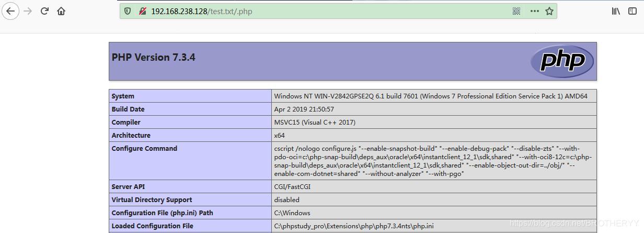This screenshot has height=233, width=644.
Task: Select the x64 architecture value
Action: (x=279, y=136)
